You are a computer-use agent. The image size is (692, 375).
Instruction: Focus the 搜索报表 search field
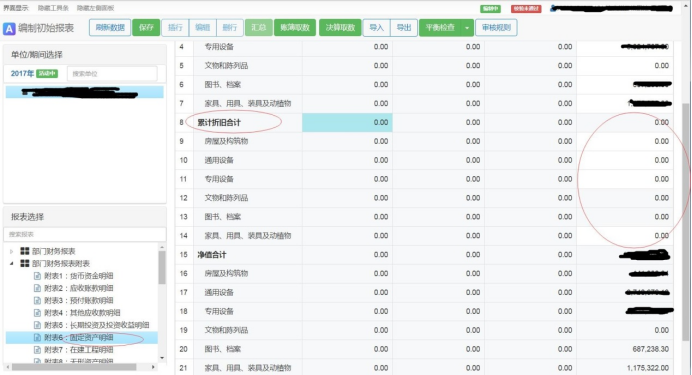[x=85, y=234]
